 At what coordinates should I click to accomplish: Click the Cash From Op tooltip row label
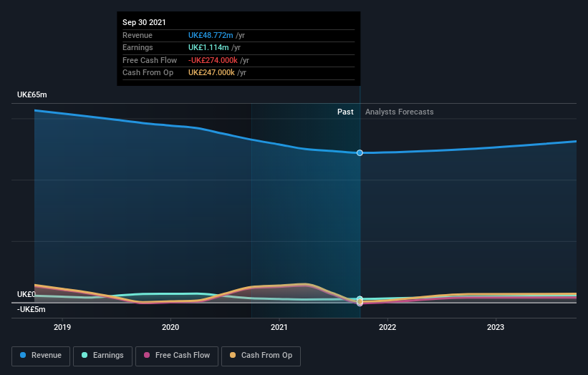click(x=148, y=73)
